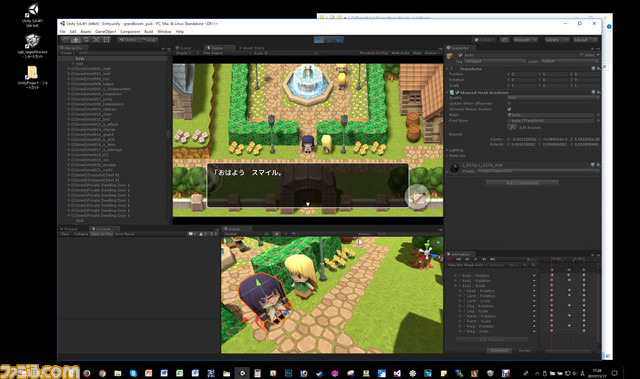Collapse the Transform component foldout

pos(447,69)
